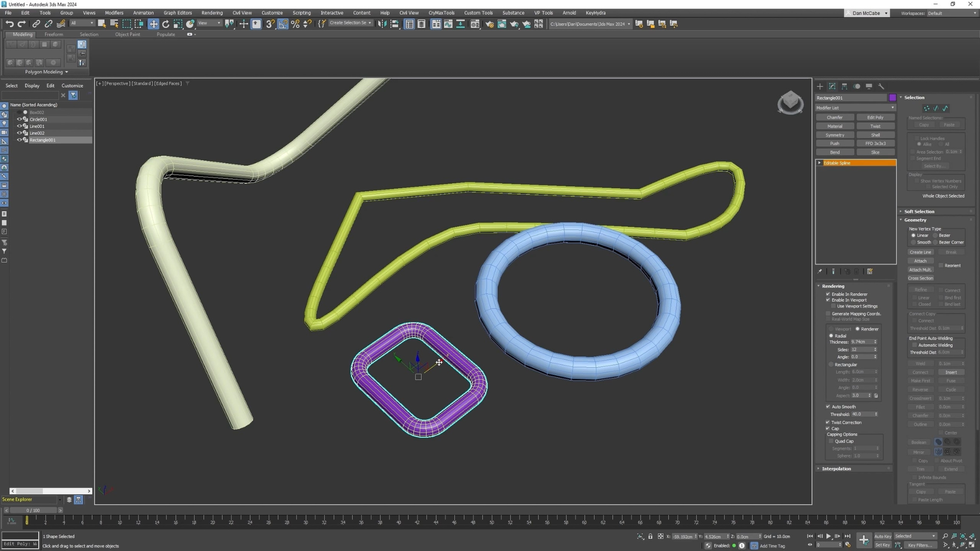Viewport: 980px width, 551px height.
Task: Activate the Select and Move tool
Action: point(153,23)
